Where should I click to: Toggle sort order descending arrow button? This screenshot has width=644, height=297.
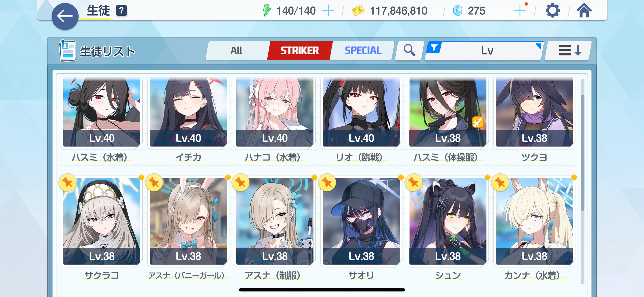point(568,50)
